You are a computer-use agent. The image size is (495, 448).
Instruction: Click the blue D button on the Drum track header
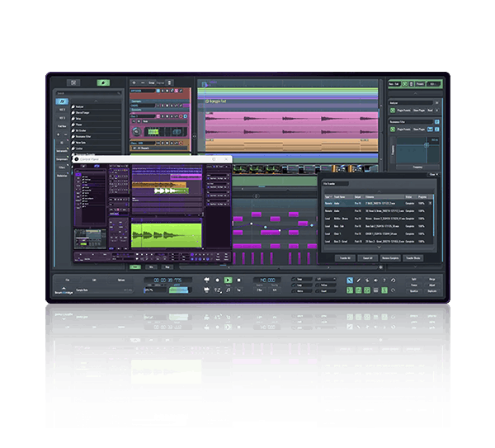(x=186, y=116)
